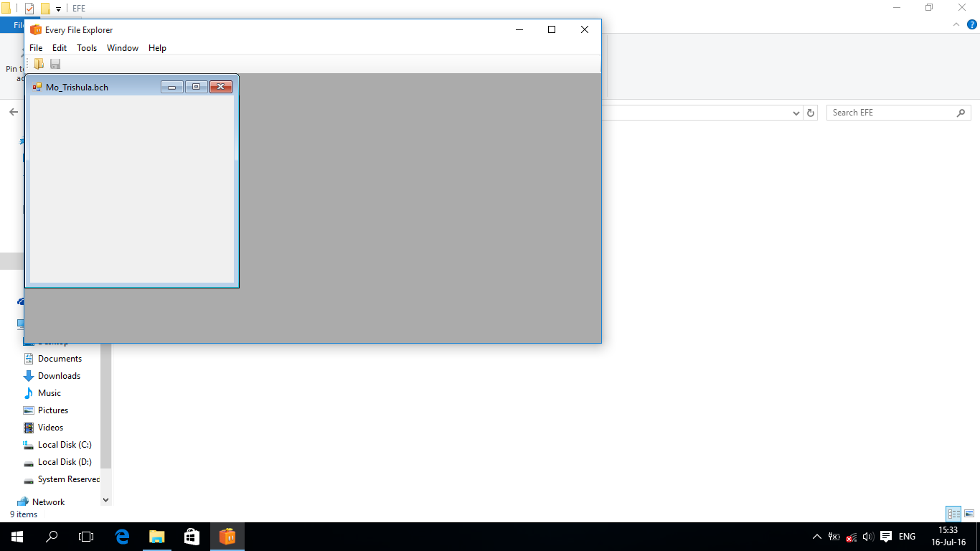The height and width of the screenshot is (551, 980).
Task: Click the magnifier icon in Search EFE box
Action: [x=961, y=113]
